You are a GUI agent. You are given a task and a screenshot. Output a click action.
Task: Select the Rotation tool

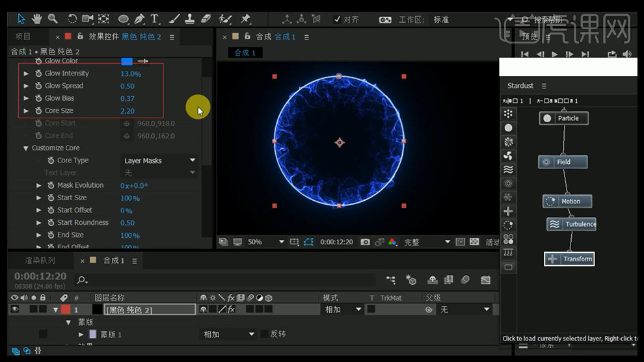pos(72,19)
